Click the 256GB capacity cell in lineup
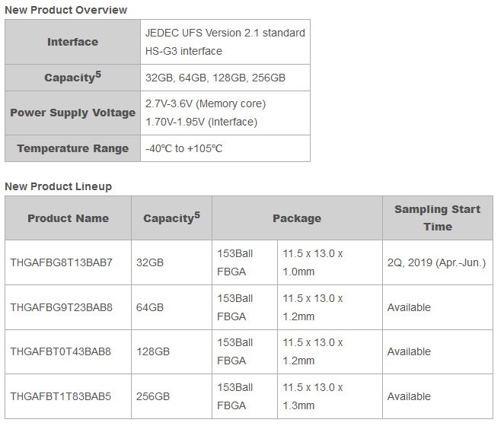 pos(153,396)
